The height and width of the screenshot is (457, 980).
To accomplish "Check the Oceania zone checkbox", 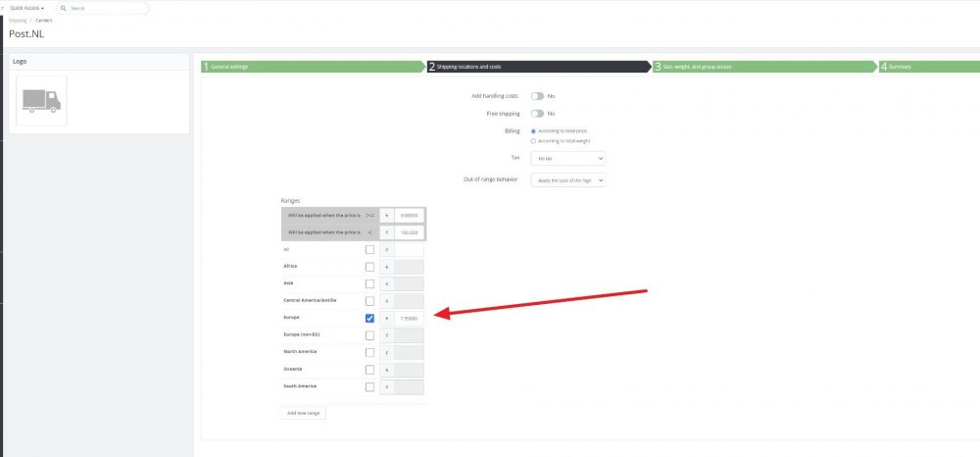I will click(x=370, y=370).
